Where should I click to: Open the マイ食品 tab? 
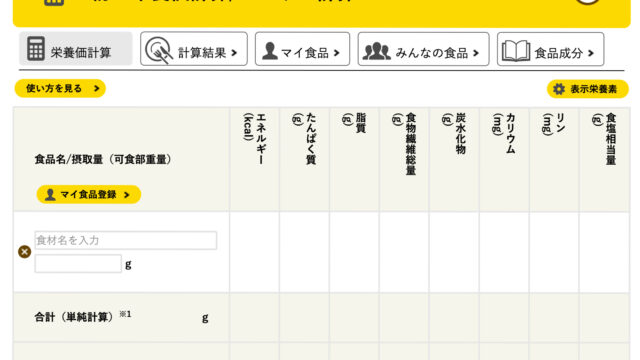(x=302, y=49)
